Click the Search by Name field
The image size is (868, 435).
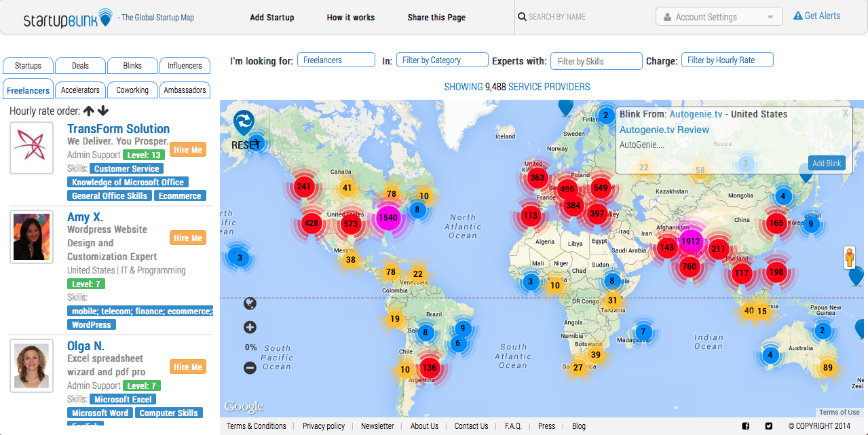click(x=584, y=17)
